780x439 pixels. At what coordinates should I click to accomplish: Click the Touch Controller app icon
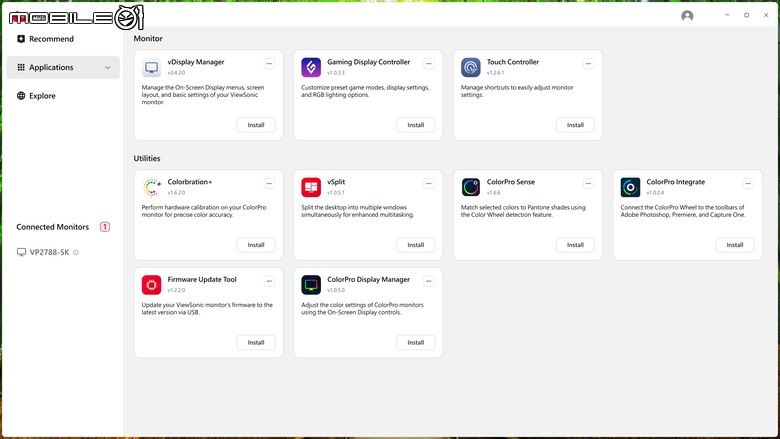[x=471, y=67]
